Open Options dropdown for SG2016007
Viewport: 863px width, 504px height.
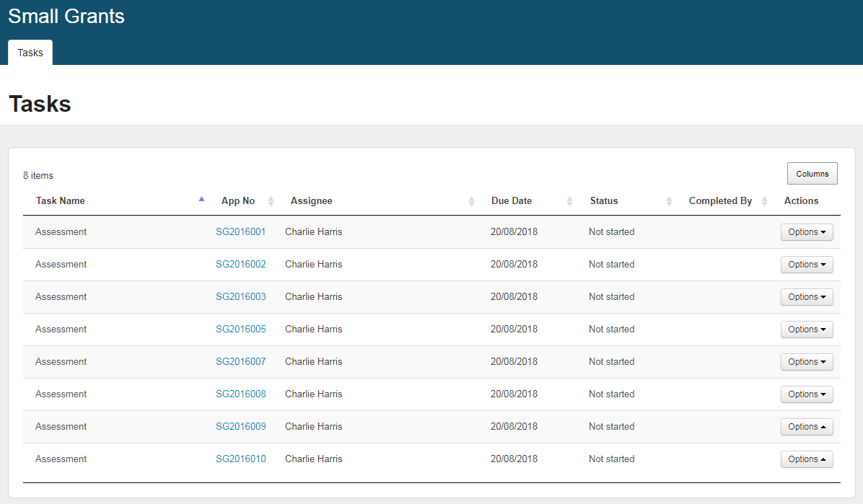[x=807, y=362]
